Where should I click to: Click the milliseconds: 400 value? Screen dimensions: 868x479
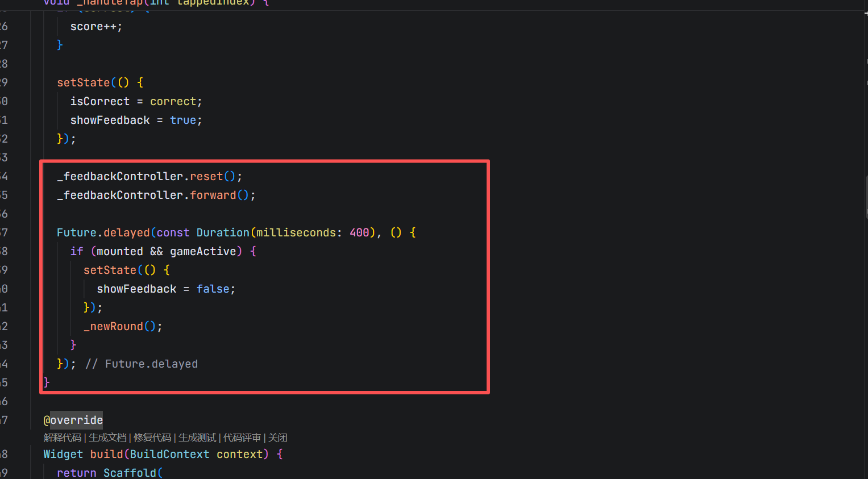pyautogui.click(x=313, y=233)
